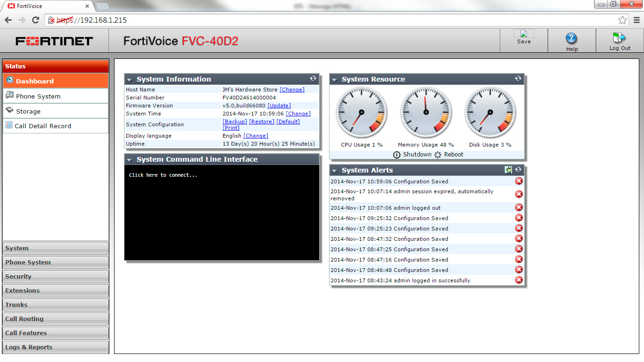
Task: Reboot the system using the Reboot icon
Action: click(438, 155)
